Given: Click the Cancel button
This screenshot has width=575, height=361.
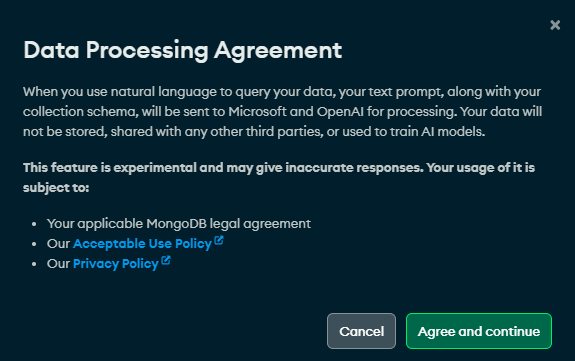Looking at the screenshot, I should (361, 331).
